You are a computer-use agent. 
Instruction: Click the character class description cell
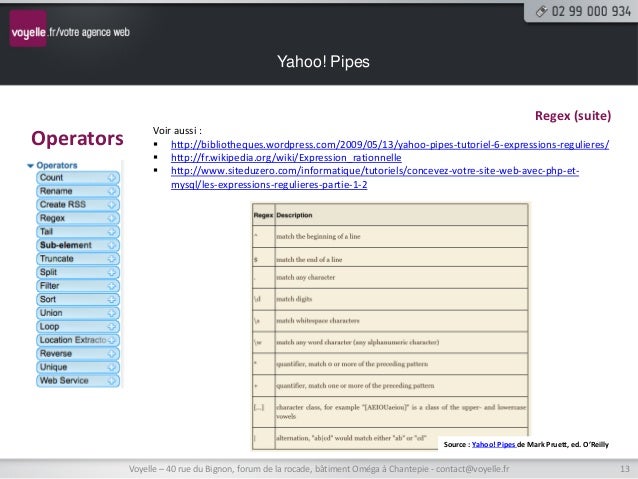pos(401,411)
